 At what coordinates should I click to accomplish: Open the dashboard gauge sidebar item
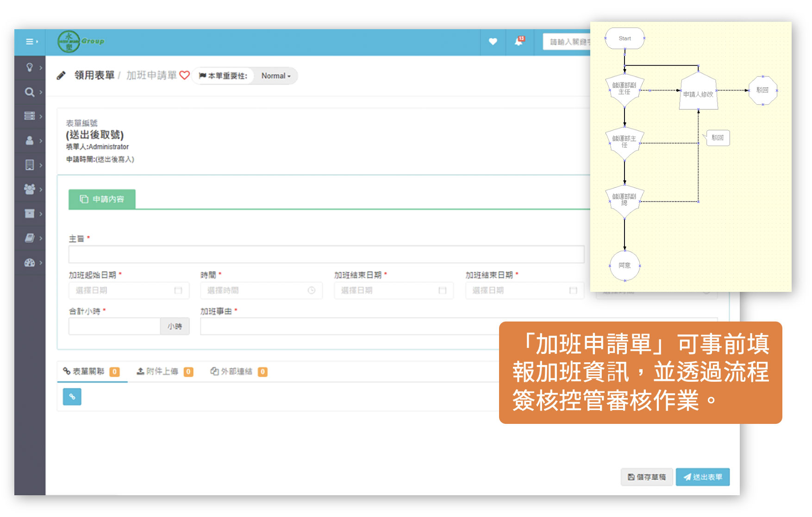point(30,263)
